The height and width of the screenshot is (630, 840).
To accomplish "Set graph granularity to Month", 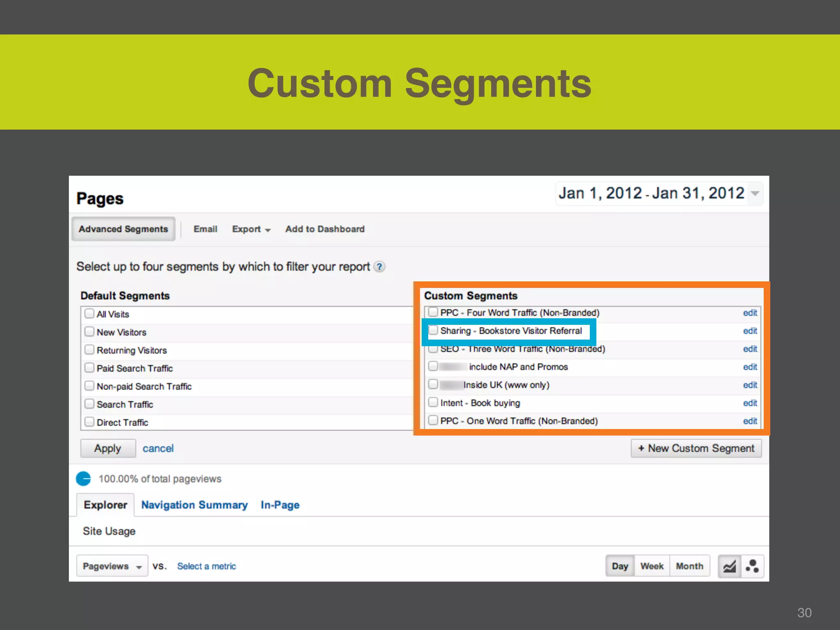I will point(690,566).
